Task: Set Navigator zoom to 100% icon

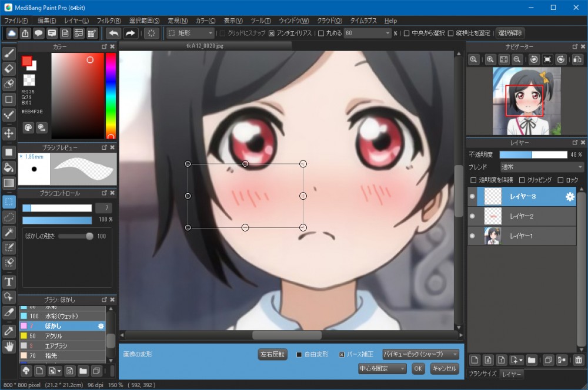Action: pyautogui.click(x=473, y=59)
